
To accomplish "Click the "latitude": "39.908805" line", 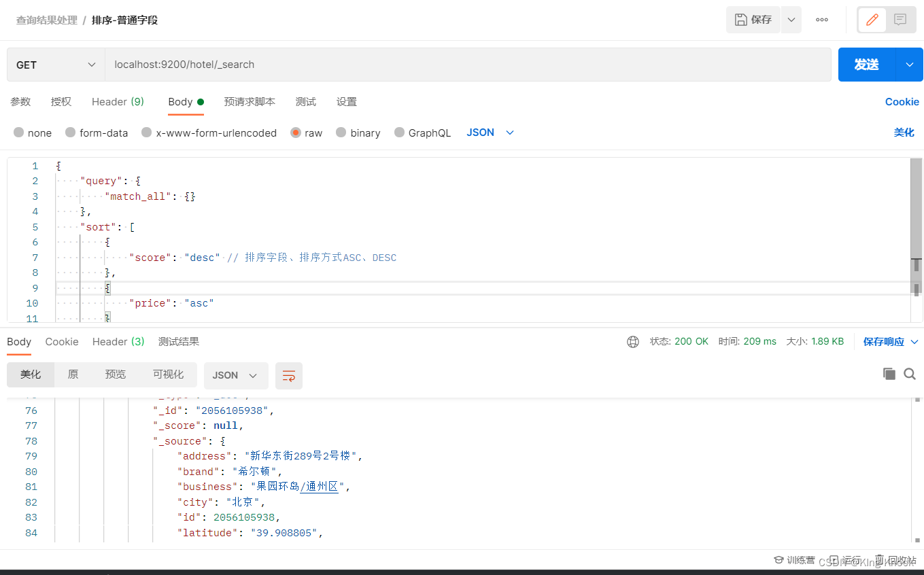I will [x=250, y=533].
